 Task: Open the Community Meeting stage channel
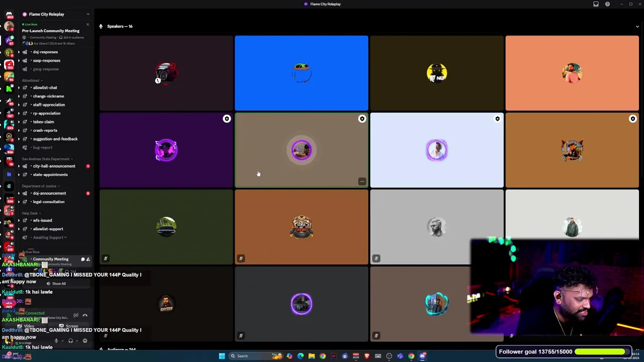50,259
